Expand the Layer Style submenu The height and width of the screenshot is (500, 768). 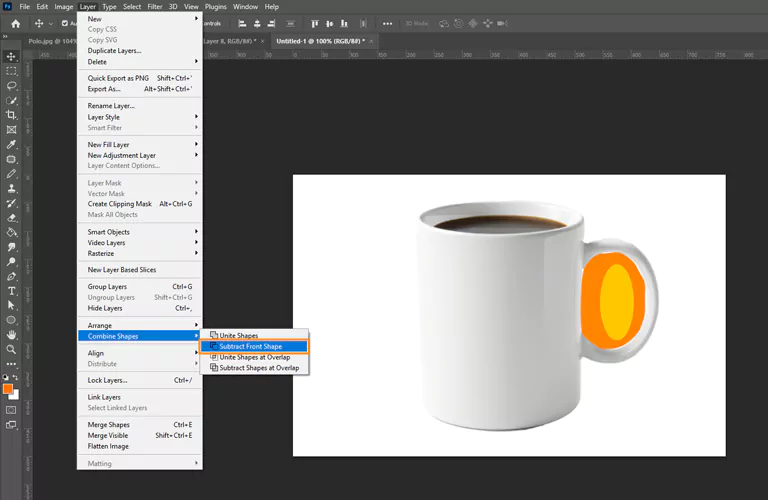(x=196, y=117)
